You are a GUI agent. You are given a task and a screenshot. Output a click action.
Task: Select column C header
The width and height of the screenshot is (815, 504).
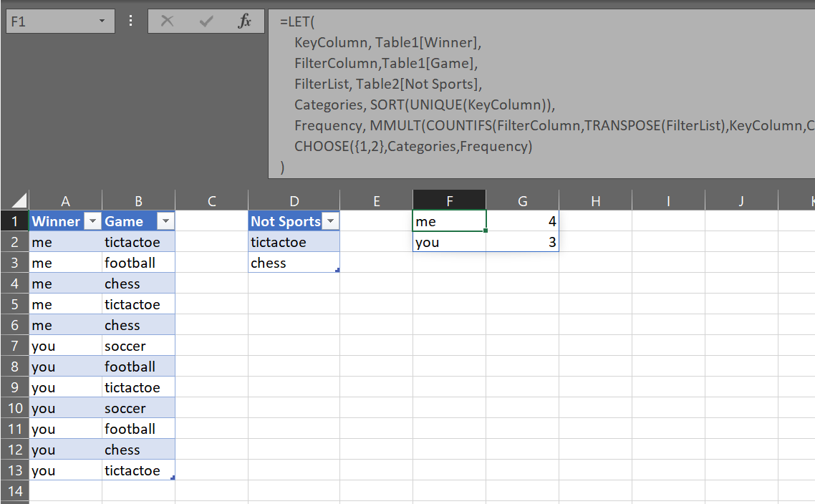pos(211,200)
